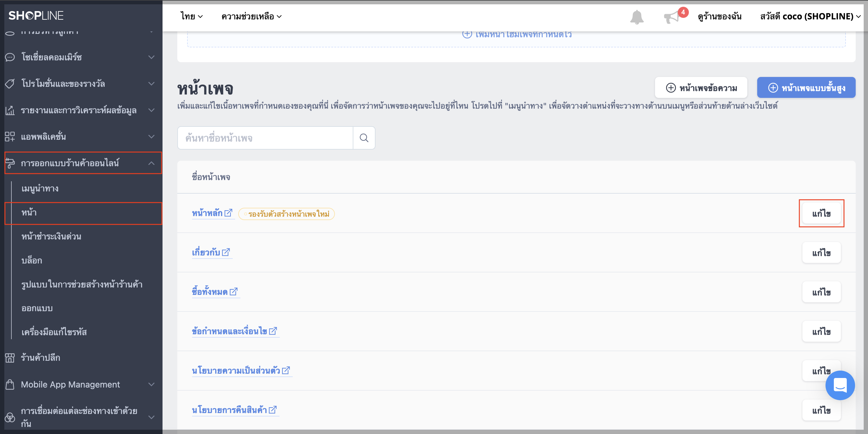Click plus icon on หน้าเพจข้อความ button
This screenshot has height=434, width=868.
tap(671, 88)
